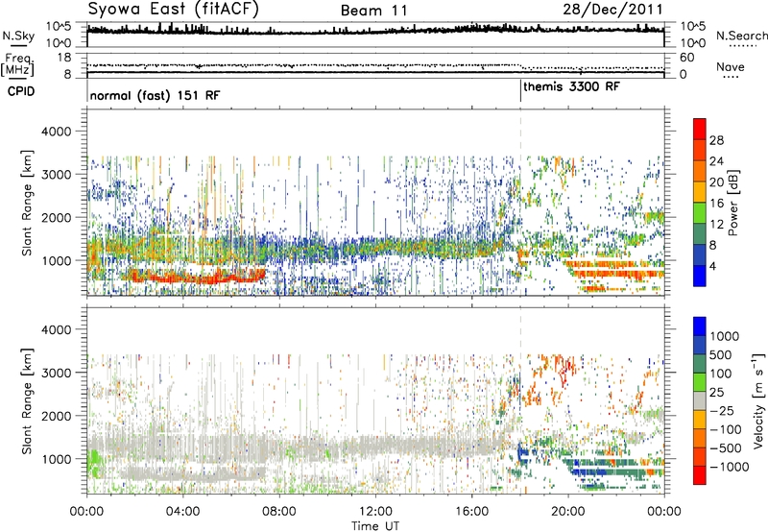
Task: Click the green 100 m/s velocity swatch
Action: [700, 383]
